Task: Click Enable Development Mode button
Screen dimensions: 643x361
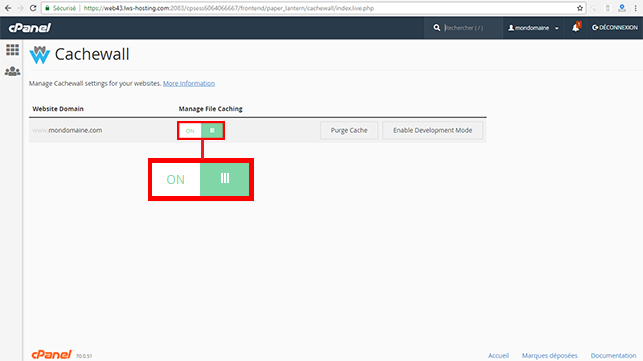Action: tap(433, 130)
